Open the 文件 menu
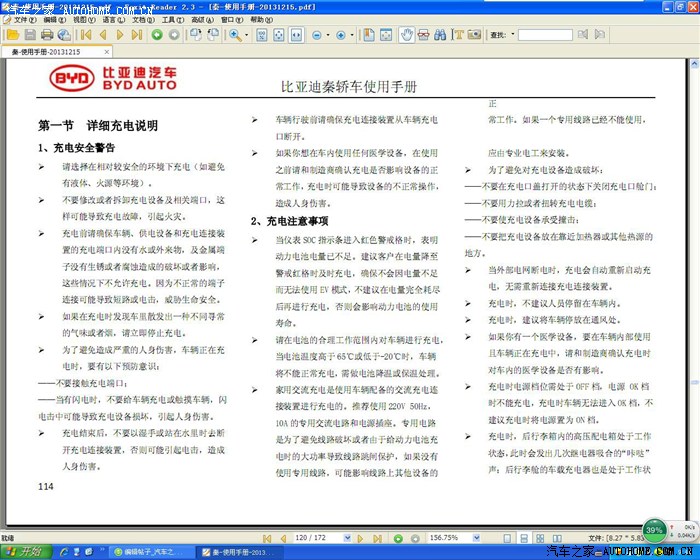Screen dimensions: 700x560 (x=22, y=19)
